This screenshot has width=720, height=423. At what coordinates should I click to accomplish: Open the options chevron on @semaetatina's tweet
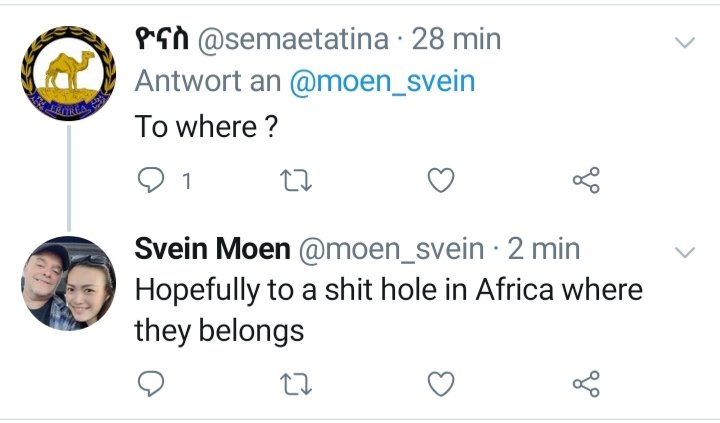pos(685,43)
